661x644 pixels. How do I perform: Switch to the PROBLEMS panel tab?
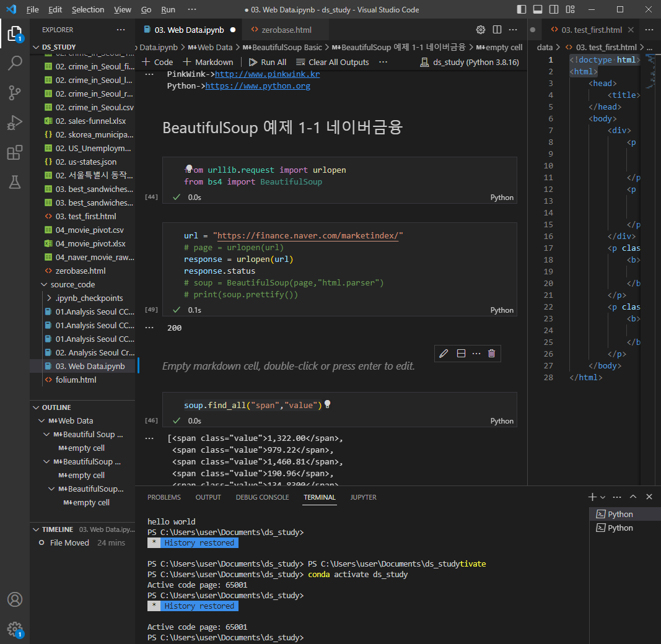pyautogui.click(x=164, y=497)
